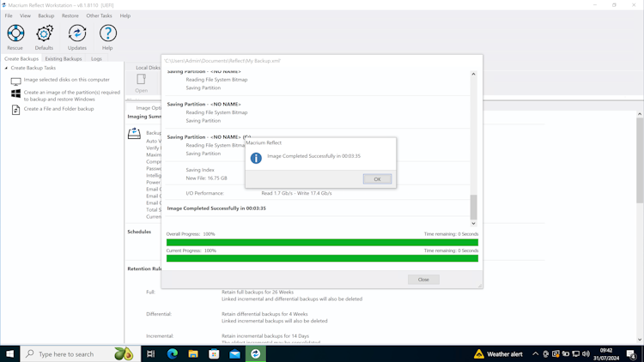This screenshot has height=362, width=644.
Task: Click the monitor icon for imaging selected disks
Action: pyautogui.click(x=15, y=81)
